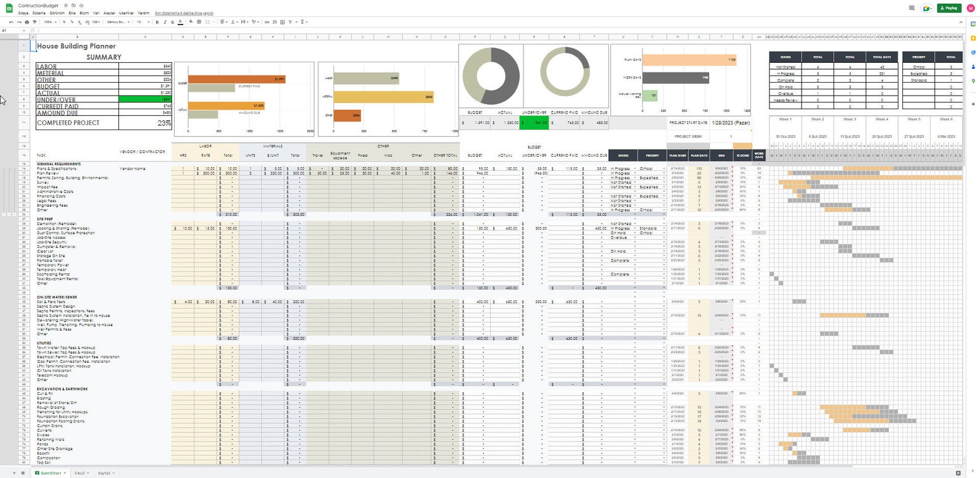The height and width of the screenshot is (478, 980).
Task: Open the zoom 100% dropdown
Action: pyautogui.click(x=50, y=22)
